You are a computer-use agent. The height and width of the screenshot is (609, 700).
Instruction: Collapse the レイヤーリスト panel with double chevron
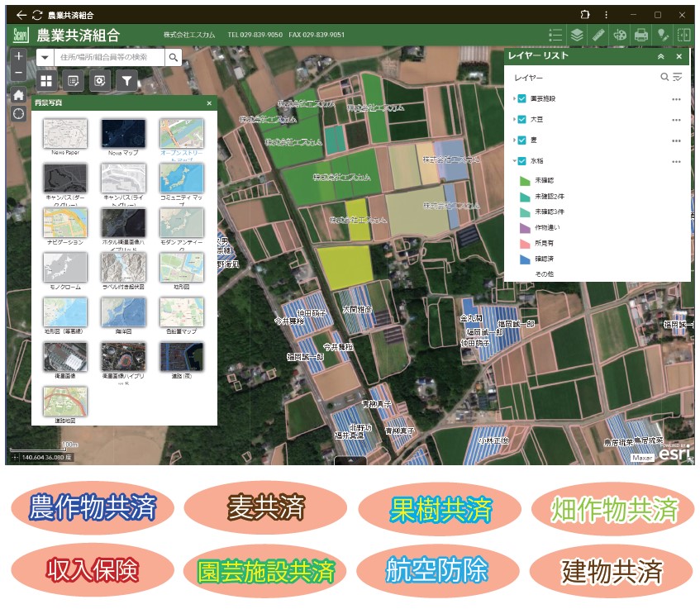coord(660,57)
